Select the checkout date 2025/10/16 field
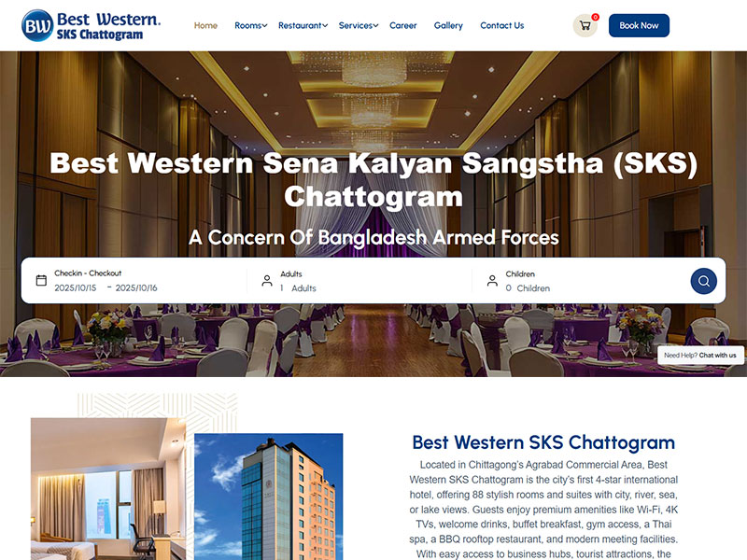The image size is (747, 560). click(x=136, y=288)
